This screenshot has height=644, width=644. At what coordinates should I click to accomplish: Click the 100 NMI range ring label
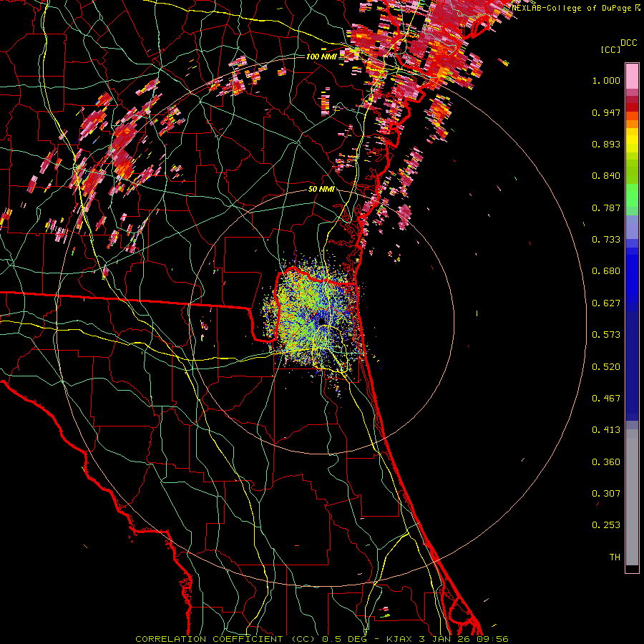tap(321, 57)
